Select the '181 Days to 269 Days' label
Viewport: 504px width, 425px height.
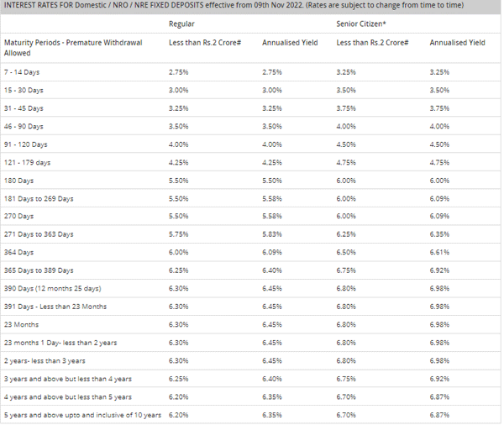coord(39,198)
